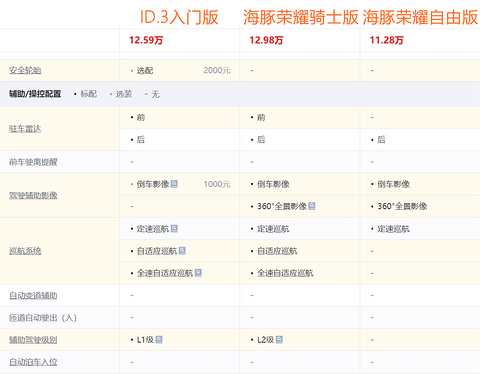Select the 12.98万 price of 海豚荣耀骑士版

pyautogui.click(x=266, y=40)
